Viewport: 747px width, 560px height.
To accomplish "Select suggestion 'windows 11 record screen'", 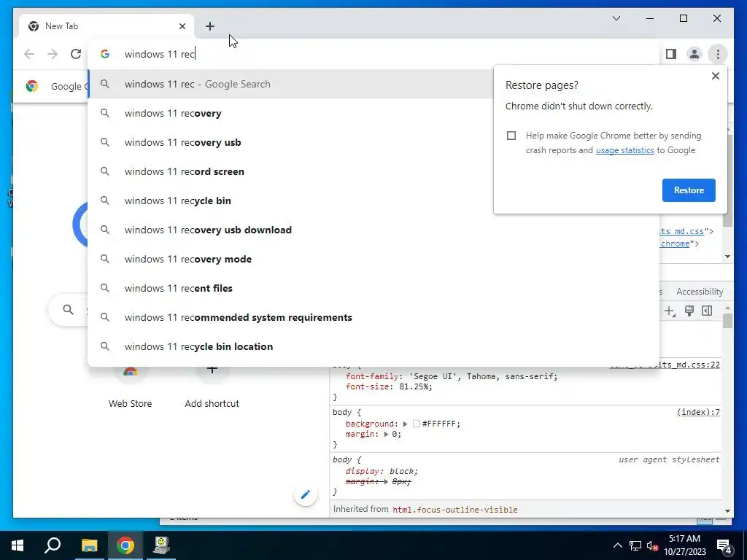I will (290, 171).
